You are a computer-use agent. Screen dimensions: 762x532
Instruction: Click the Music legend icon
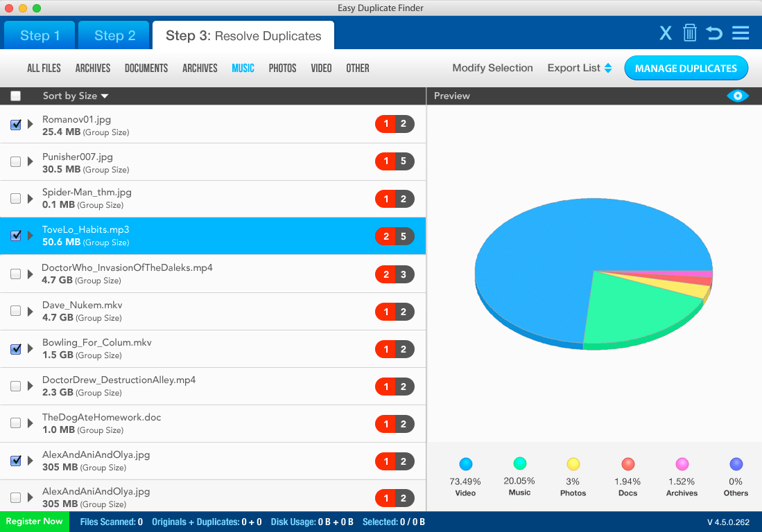(519, 464)
